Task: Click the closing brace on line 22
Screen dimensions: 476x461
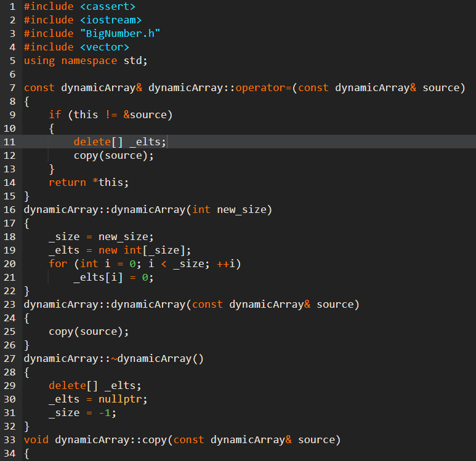Action: coord(26,291)
